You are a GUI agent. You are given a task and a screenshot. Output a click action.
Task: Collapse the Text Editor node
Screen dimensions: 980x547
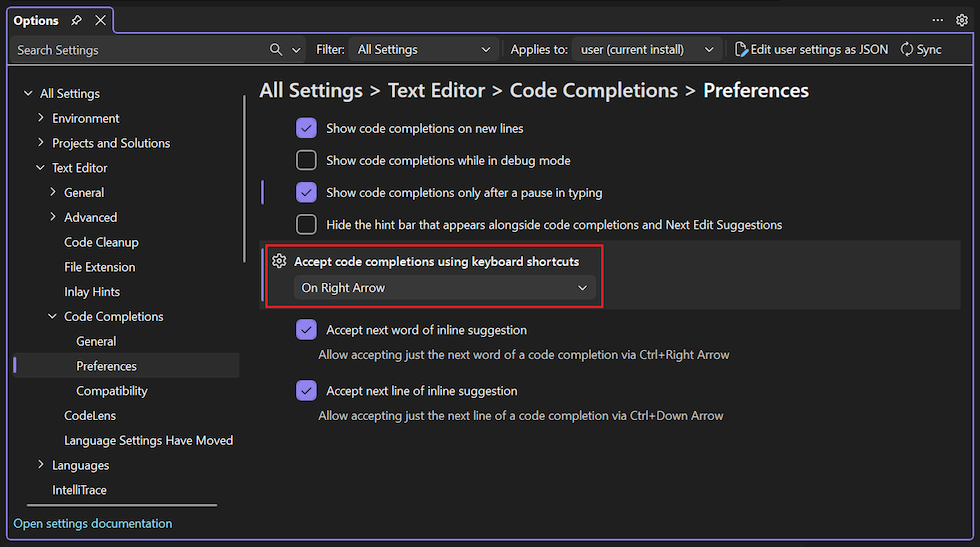tap(41, 168)
